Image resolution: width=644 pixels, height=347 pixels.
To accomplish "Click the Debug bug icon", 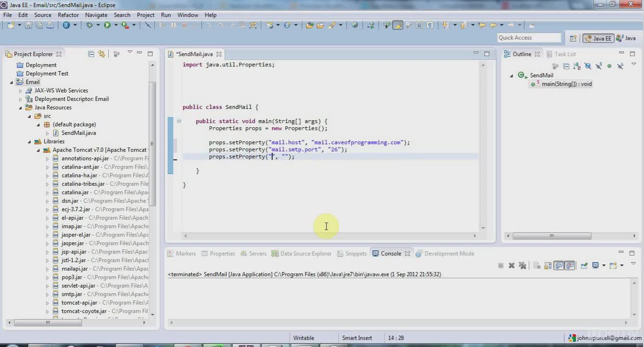I will click(x=90, y=25).
